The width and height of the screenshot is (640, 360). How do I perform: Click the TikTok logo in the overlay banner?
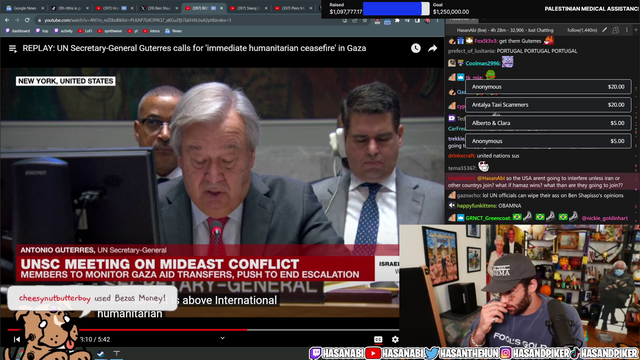[575, 353]
